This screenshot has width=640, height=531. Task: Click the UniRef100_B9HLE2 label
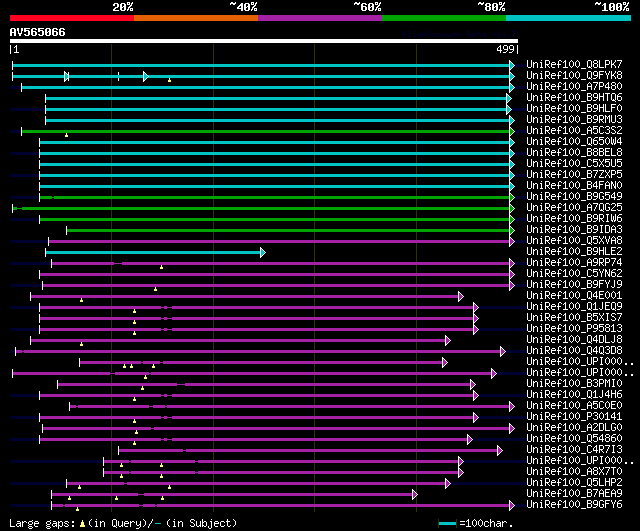[574, 252]
